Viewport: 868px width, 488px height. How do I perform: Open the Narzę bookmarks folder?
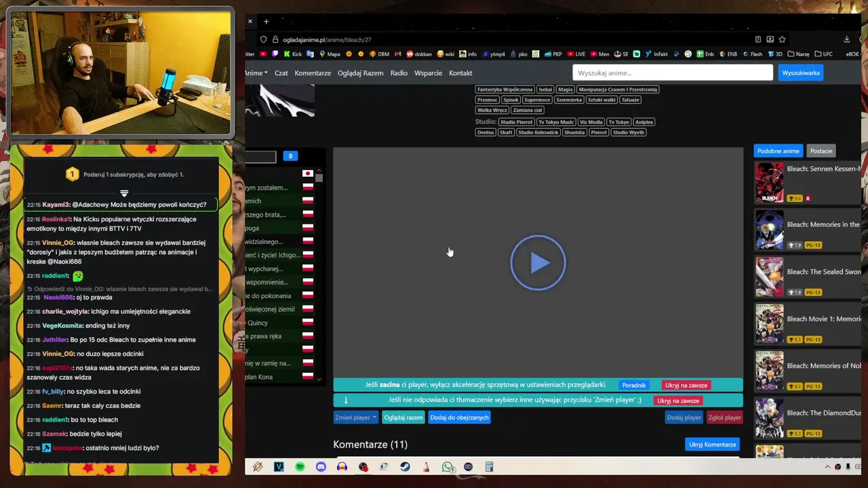point(798,54)
